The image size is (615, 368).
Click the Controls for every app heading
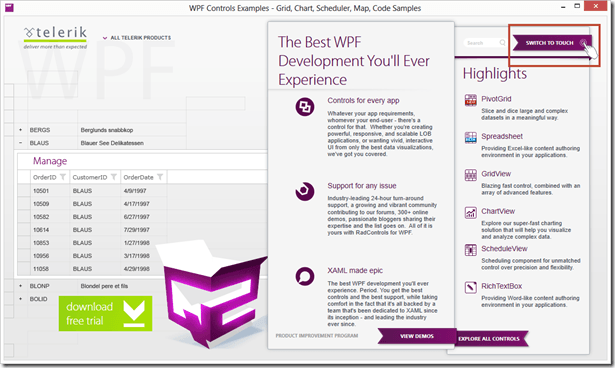tap(363, 100)
